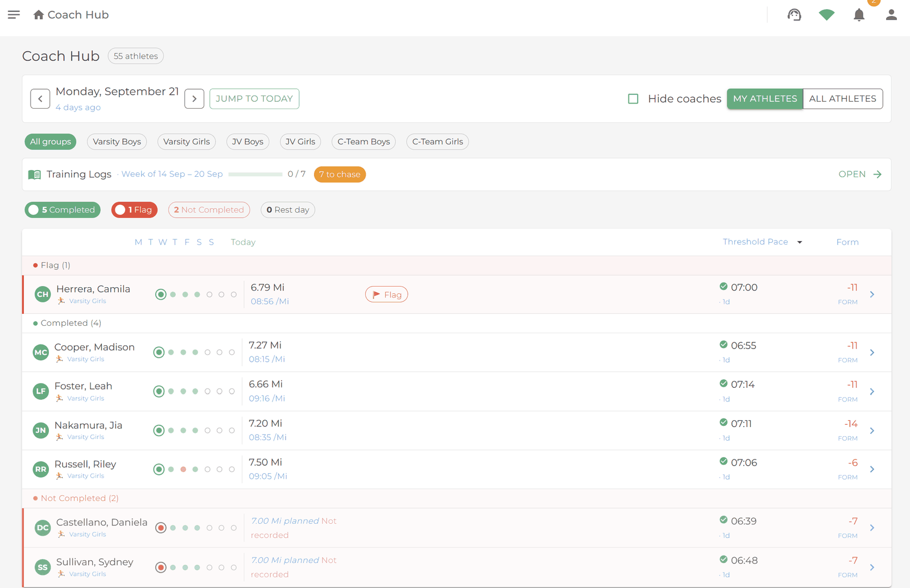Click the 7 to chase badge

click(x=340, y=175)
